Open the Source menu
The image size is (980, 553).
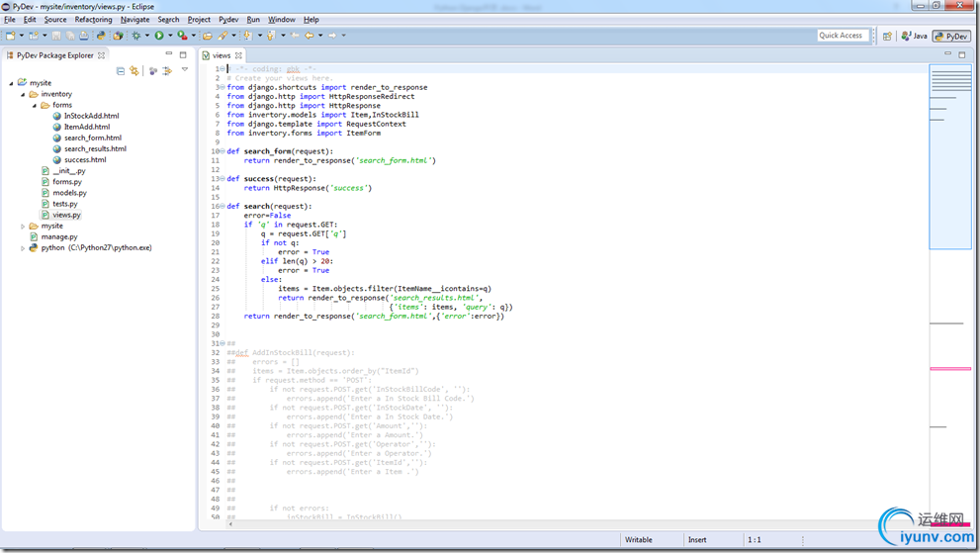55,20
